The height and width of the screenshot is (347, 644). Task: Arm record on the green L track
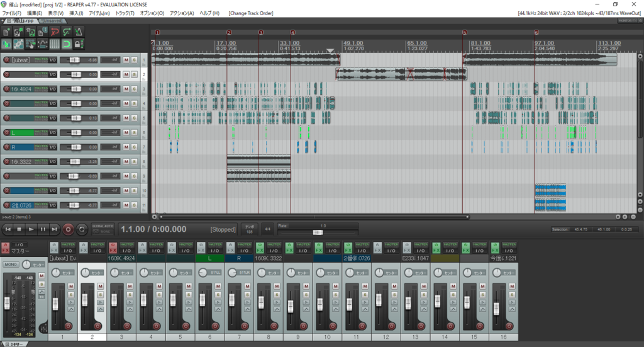coord(6,132)
